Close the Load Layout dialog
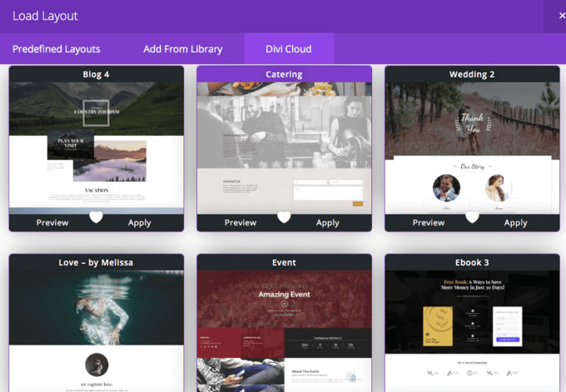 pyautogui.click(x=561, y=16)
